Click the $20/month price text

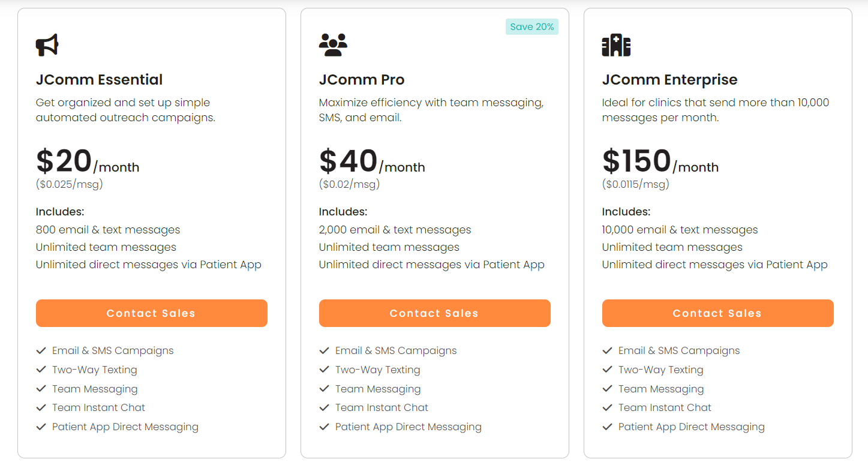(88, 161)
